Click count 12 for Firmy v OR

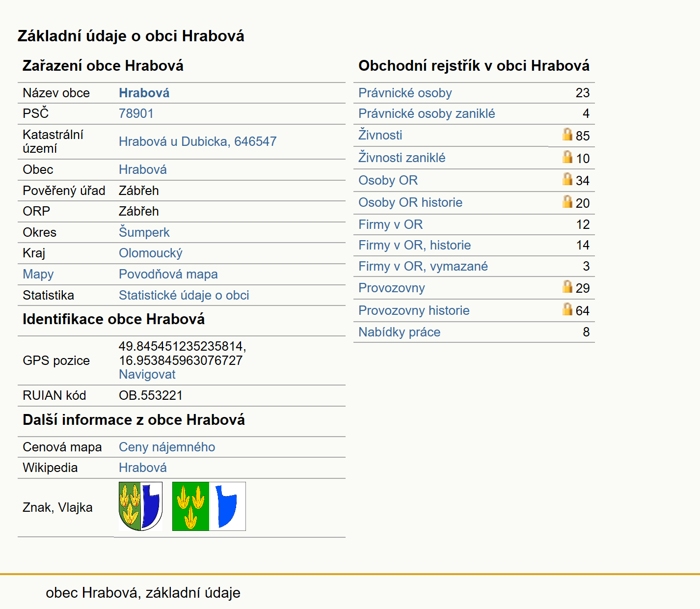[x=583, y=224]
